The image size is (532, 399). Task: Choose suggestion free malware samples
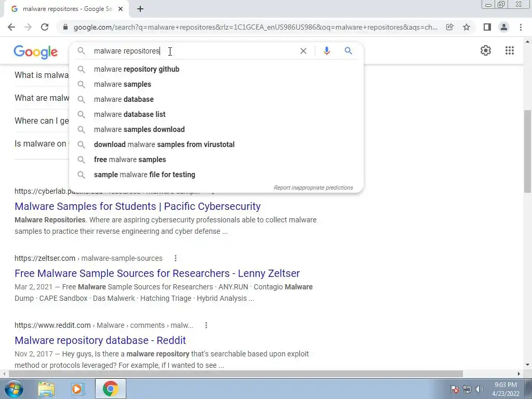(x=216, y=159)
